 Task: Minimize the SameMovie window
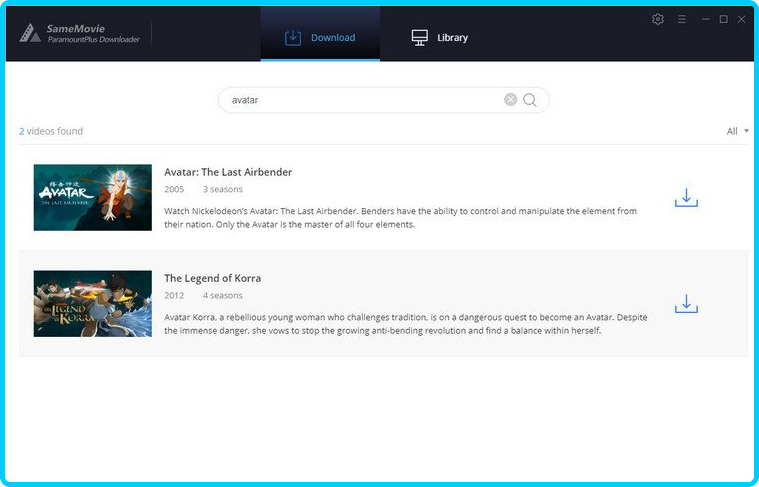click(706, 19)
